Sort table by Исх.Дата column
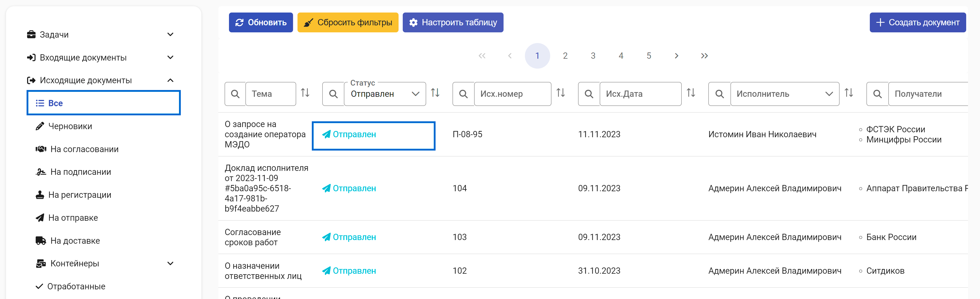The width and height of the screenshot is (980, 299). [691, 93]
